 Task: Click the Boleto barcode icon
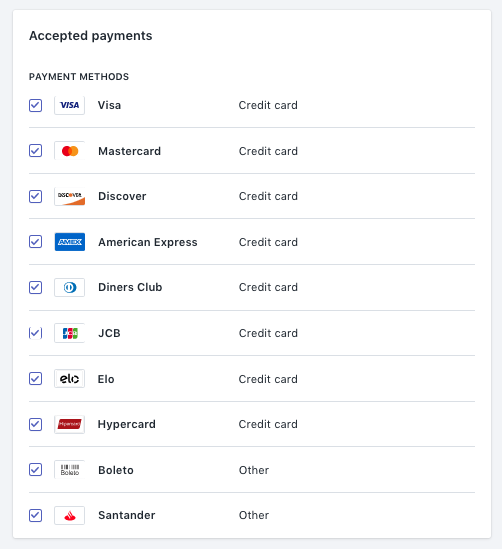click(x=69, y=470)
